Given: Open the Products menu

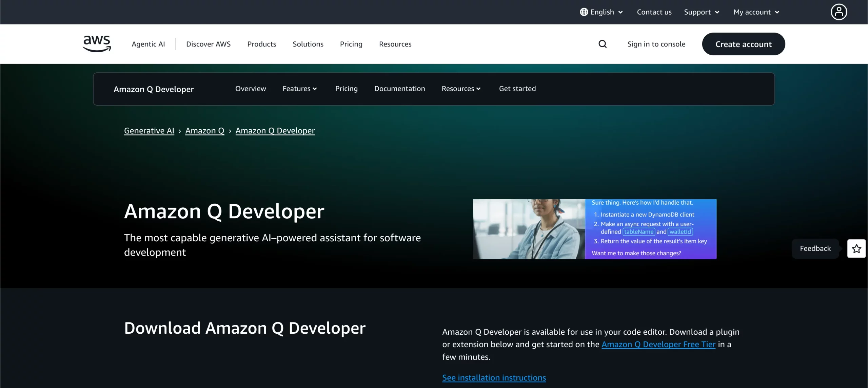Looking at the screenshot, I should [x=261, y=44].
